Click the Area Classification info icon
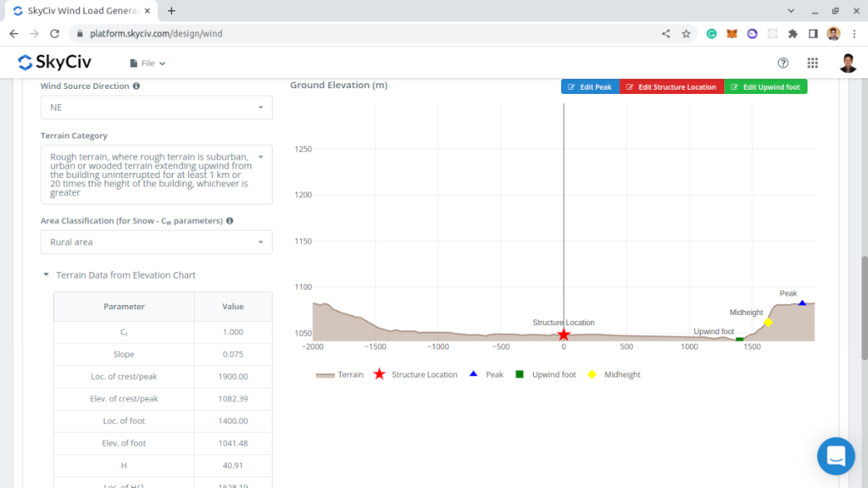 point(230,221)
